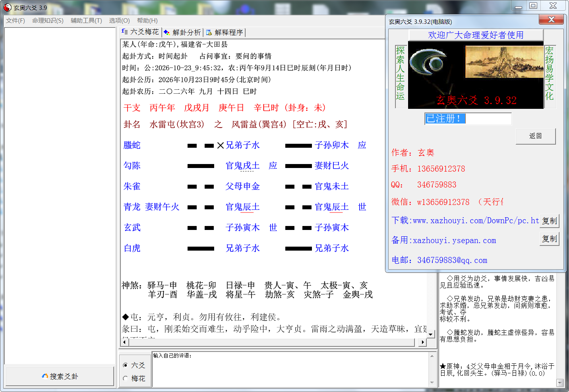The height and width of the screenshot is (392, 569).
Task: Switch to the 解卦分析 tab
Action: click(x=182, y=33)
